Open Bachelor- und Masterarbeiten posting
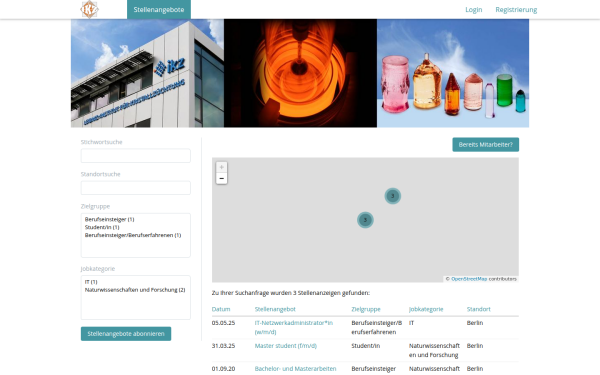Image resolution: width=600 pixels, height=375 pixels. [295, 369]
